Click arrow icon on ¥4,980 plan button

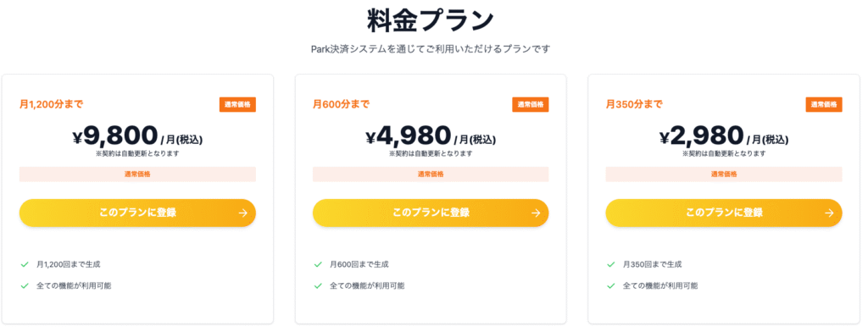[x=536, y=213]
